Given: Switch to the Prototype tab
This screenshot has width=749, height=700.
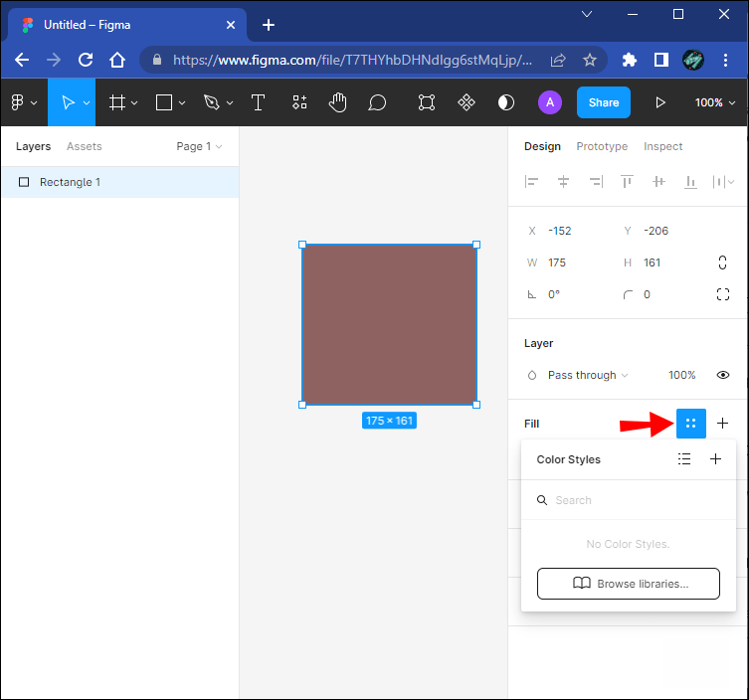Looking at the screenshot, I should tap(602, 146).
